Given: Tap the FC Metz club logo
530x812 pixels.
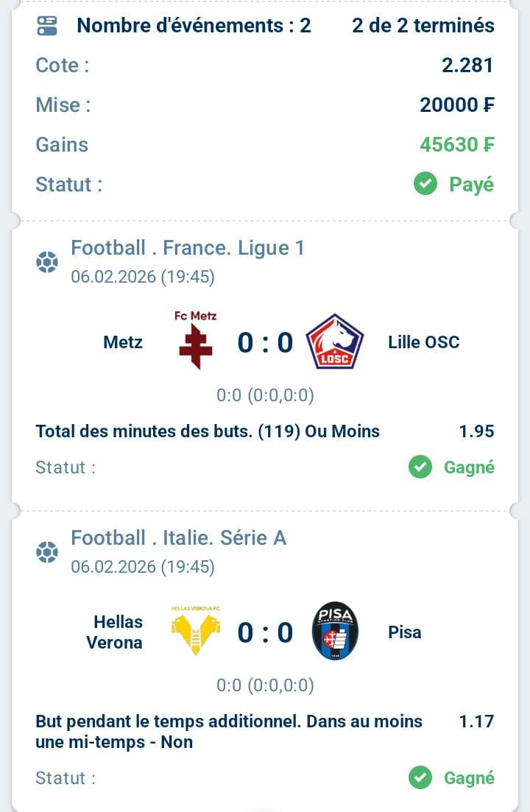Looking at the screenshot, I should click(x=195, y=340).
